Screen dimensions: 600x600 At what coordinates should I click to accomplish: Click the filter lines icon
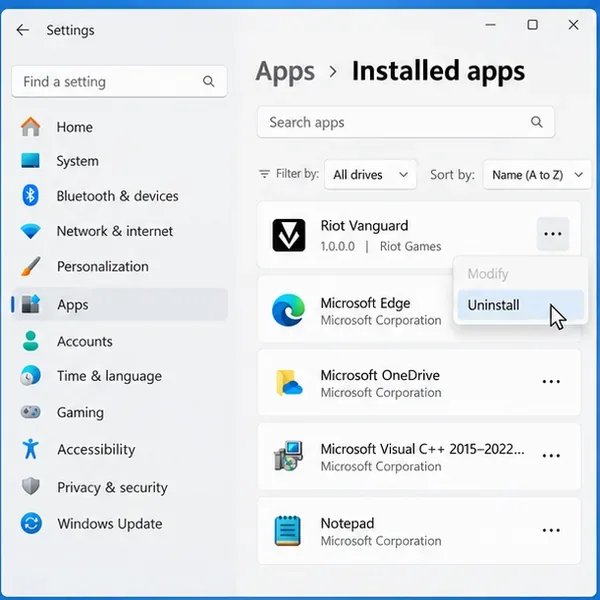point(264,174)
